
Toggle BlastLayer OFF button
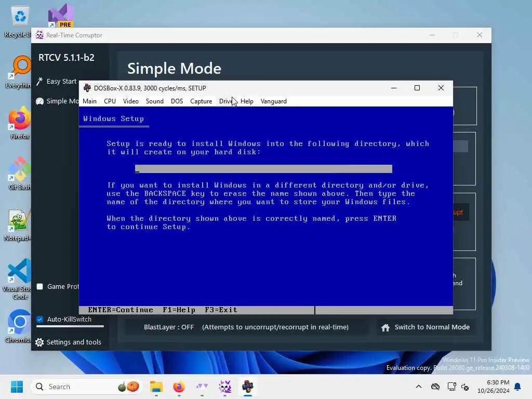coord(246,327)
